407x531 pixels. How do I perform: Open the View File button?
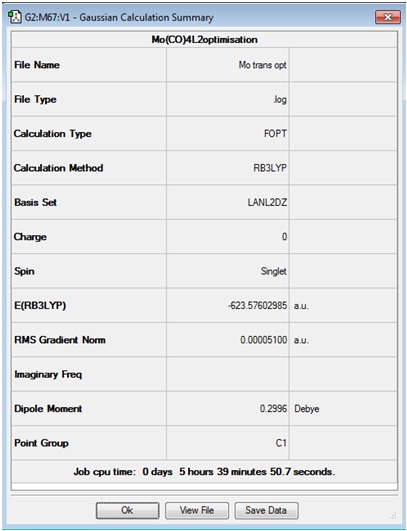coord(197,510)
